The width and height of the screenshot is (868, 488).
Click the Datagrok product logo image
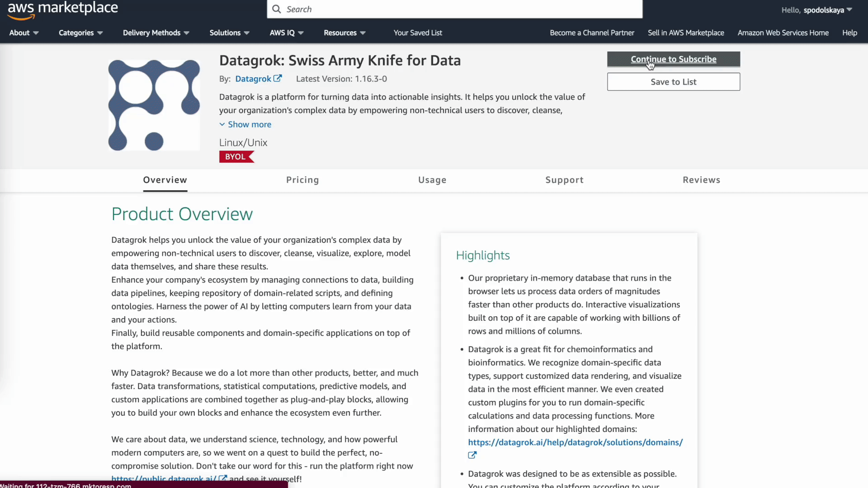tap(154, 105)
